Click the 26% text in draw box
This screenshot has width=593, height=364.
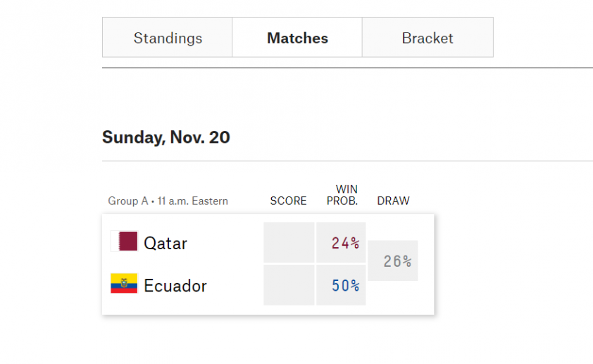pos(397,261)
